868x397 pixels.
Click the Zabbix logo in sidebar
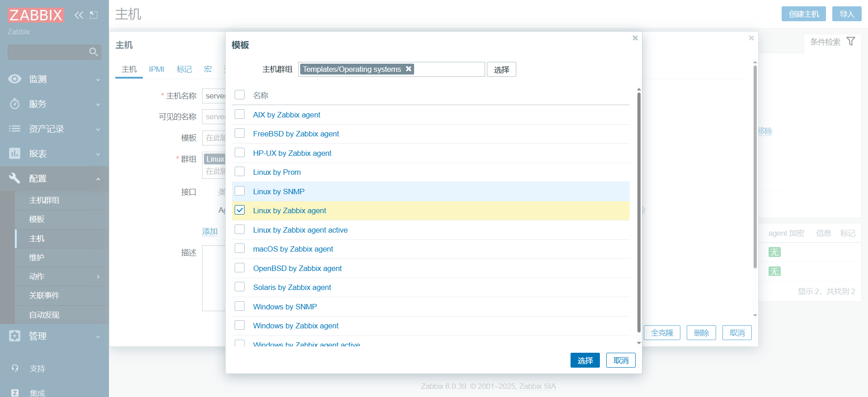click(36, 15)
